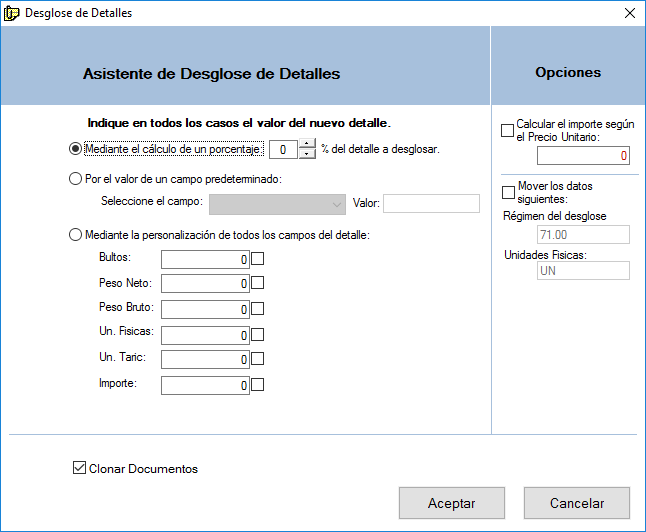Click the Un. Taric input field
This screenshot has width=646, height=532.
[204, 359]
